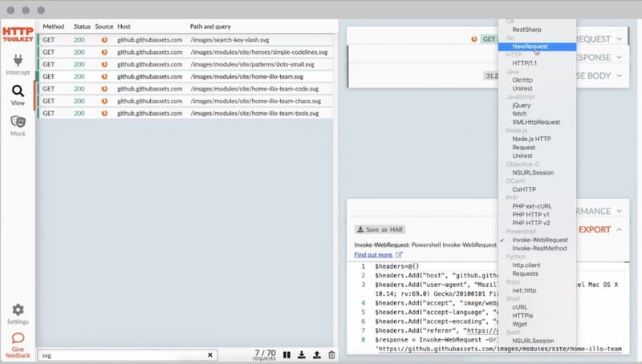Click the Method column header
This screenshot has width=642, height=364.
(x=53, y=26)
